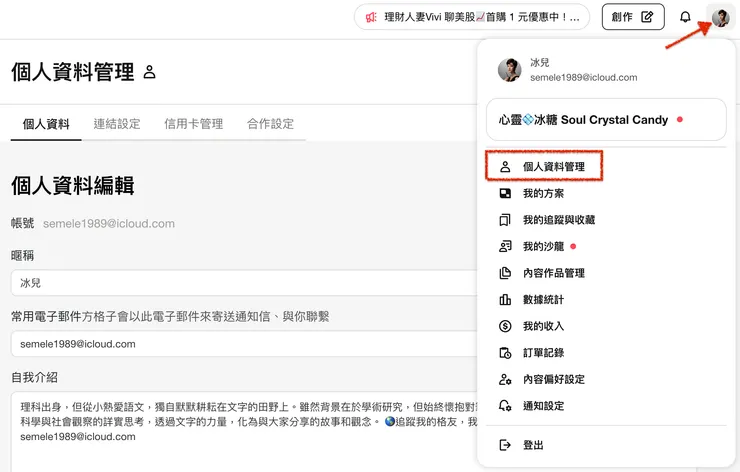Click the logout arrow icon
The width and height of the screenshot is (740, 472).
[x=505, y=445]
